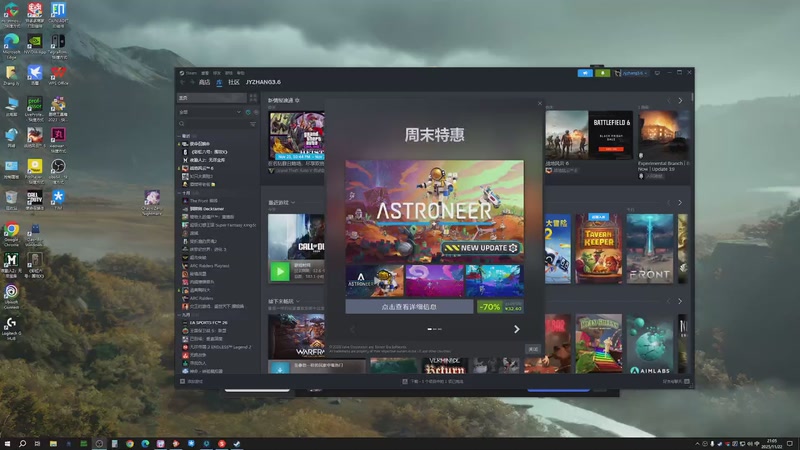Advance the bottom shelf row right chevron

click(680, 302)
